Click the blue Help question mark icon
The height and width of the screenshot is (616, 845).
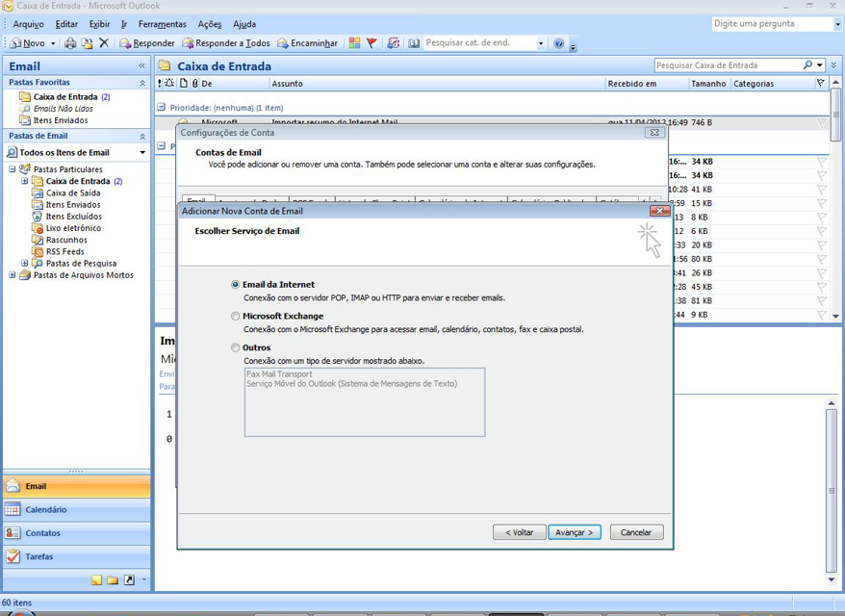pyautogui.click(x=559, y=43)
